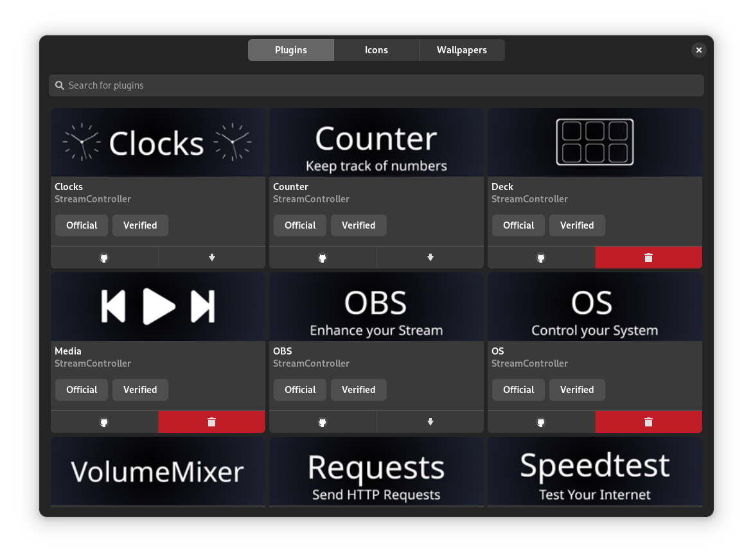Image resolution: width=753 pixels, height=560 pixels.
Task: Click the Deck plugin title text
Action: [x=502, y=187]
